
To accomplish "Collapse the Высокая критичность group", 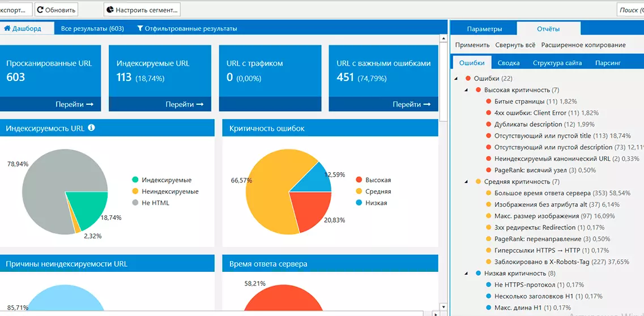I will (x=467, y=90).
